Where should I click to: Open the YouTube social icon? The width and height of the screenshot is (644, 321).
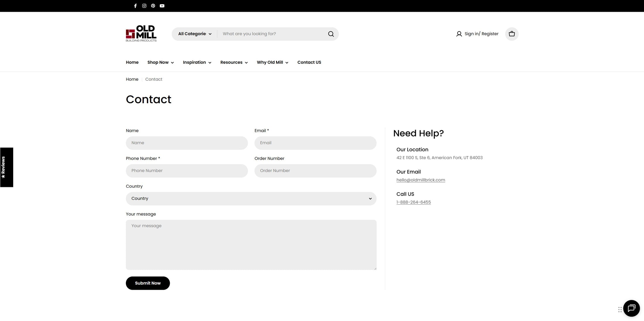(162, 6)
